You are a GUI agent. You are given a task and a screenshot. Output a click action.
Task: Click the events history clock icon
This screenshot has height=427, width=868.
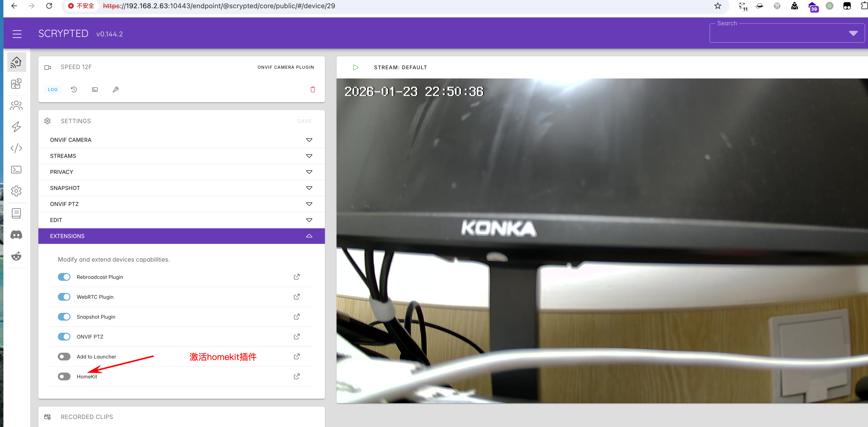pos(74,90)
